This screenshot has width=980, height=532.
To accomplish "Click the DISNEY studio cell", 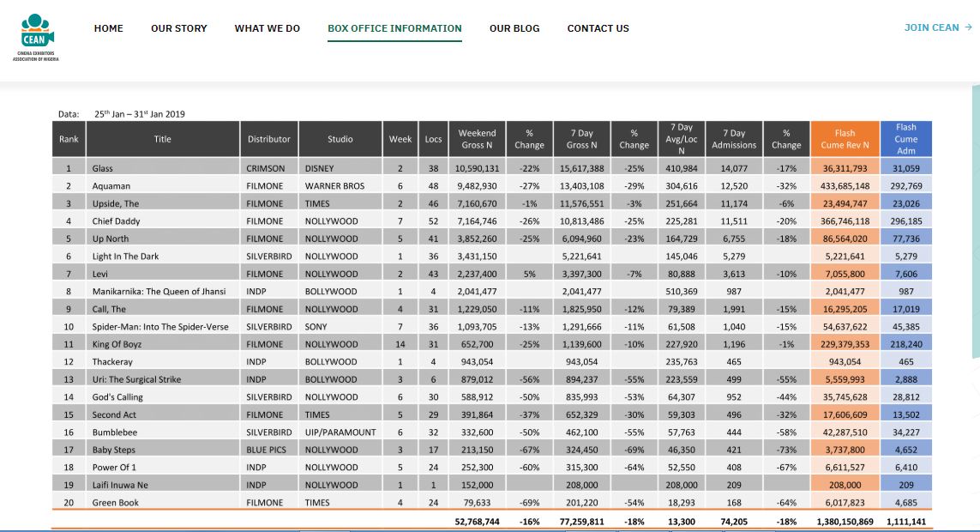I will (x=340, y=168).
